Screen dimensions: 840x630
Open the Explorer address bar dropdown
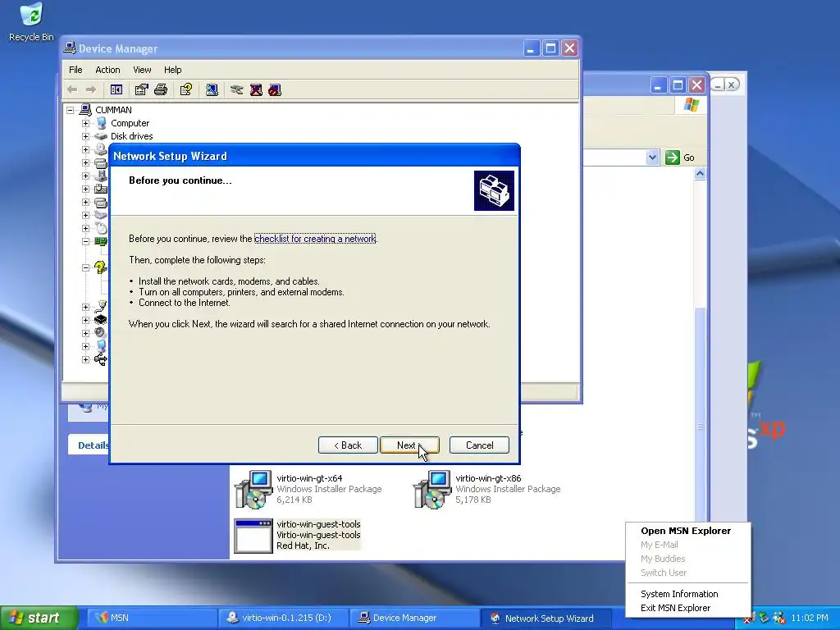pos(652,157)
